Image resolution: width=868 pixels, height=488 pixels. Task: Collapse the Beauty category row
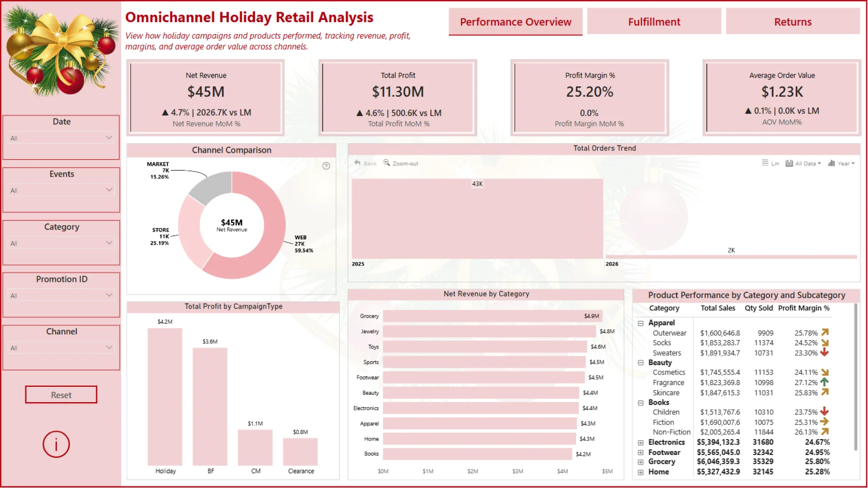coord(641,363)
